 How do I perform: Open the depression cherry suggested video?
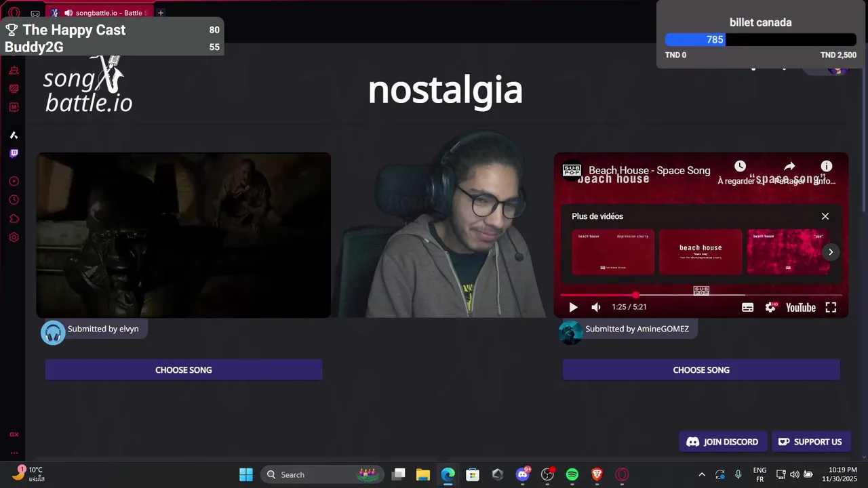coord(613,252)
